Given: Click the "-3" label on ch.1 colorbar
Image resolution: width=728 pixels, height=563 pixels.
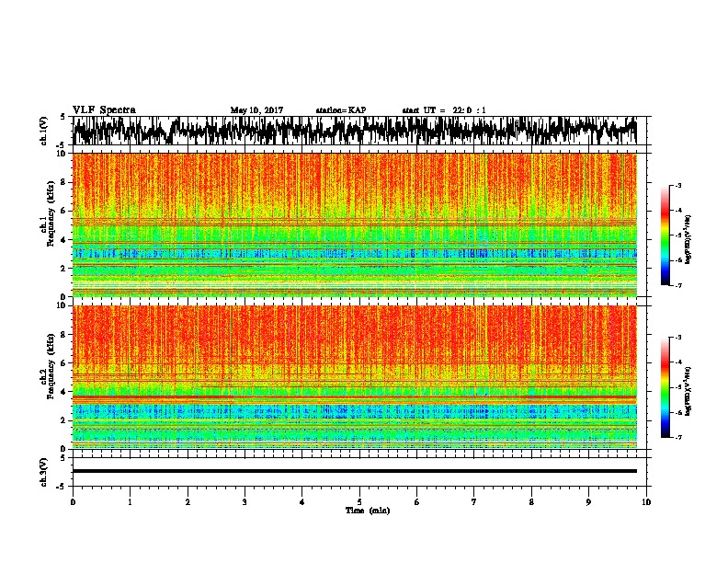Looking at the screenshot, I should (677, 186).
